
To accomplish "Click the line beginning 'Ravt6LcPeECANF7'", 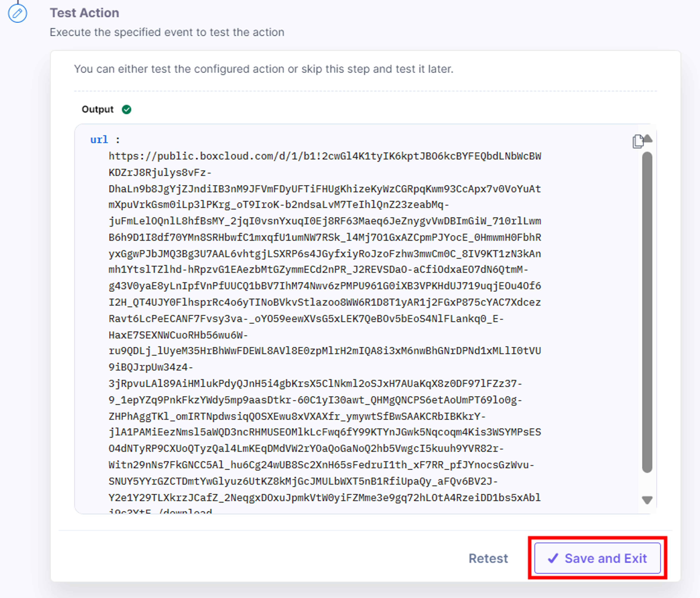I will (306, 319).
